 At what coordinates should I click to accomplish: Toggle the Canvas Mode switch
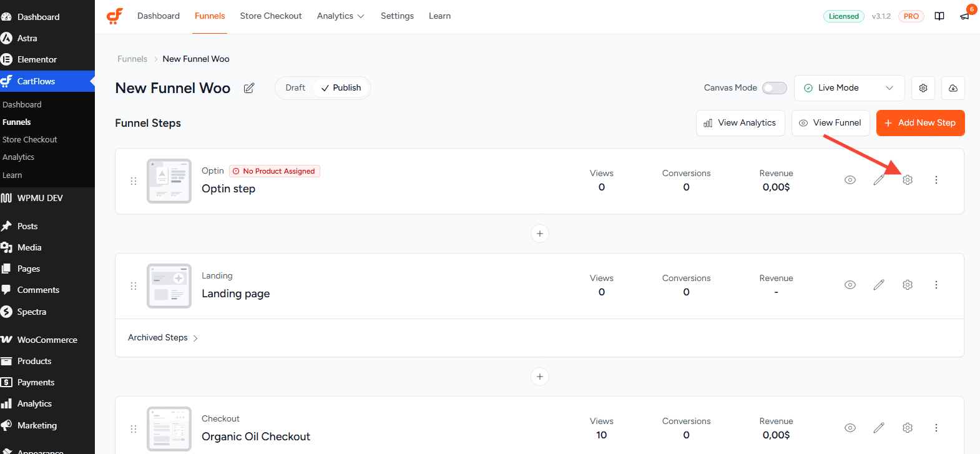point(775,88)
